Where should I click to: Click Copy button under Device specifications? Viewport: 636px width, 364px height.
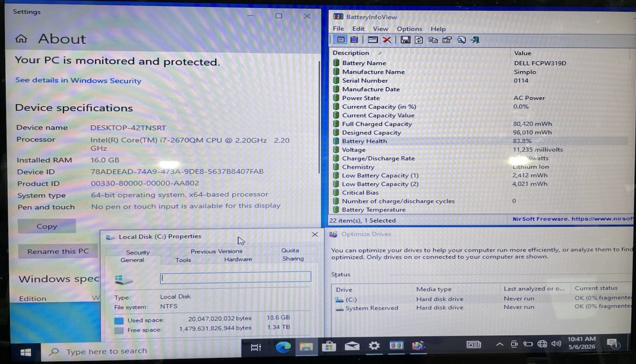coord(47,226)
